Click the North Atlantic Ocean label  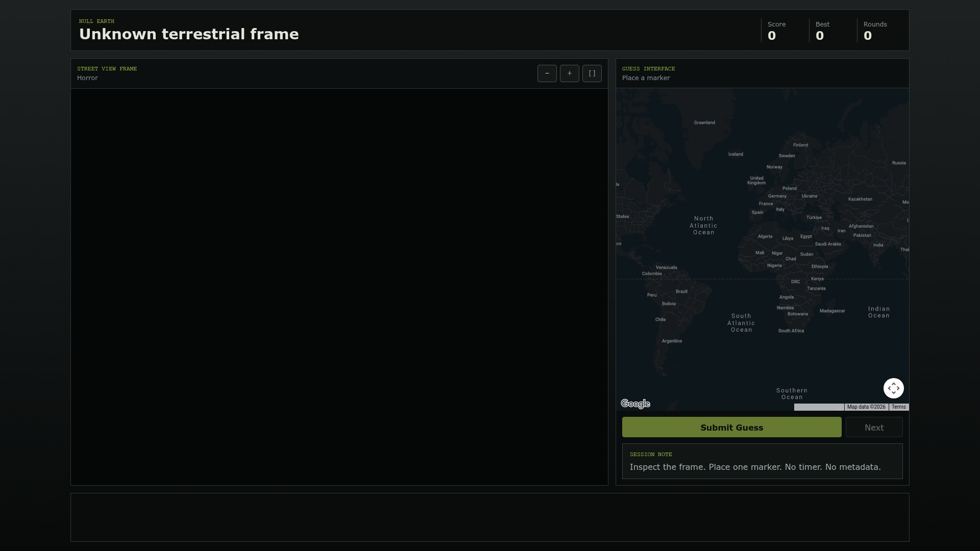pos(703,226)
